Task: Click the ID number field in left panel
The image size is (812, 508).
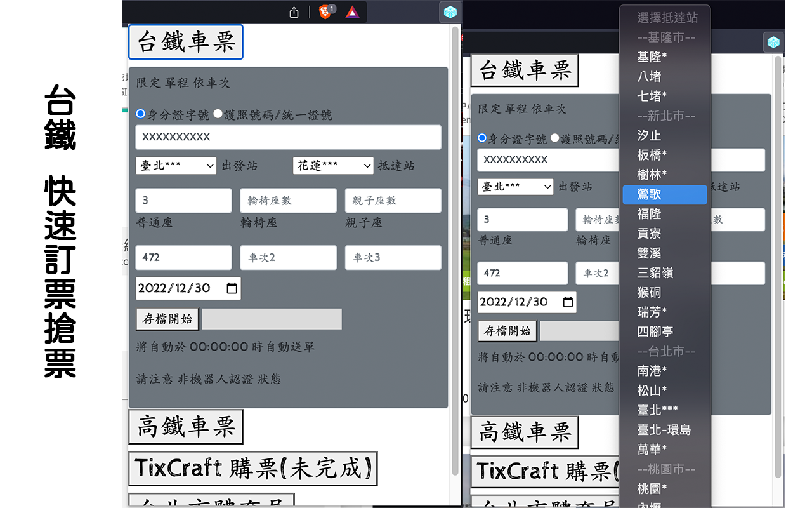Action: (x=289, y=137)
